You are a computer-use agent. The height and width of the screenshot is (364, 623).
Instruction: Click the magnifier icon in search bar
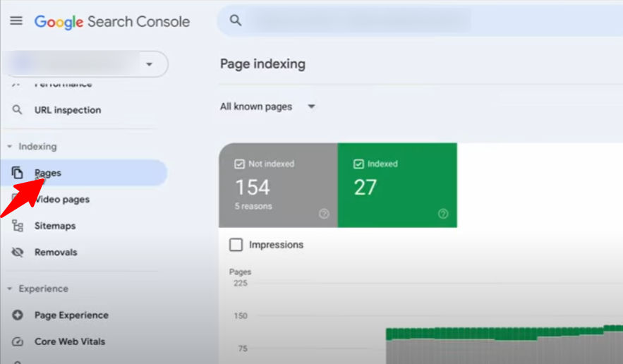236,20
